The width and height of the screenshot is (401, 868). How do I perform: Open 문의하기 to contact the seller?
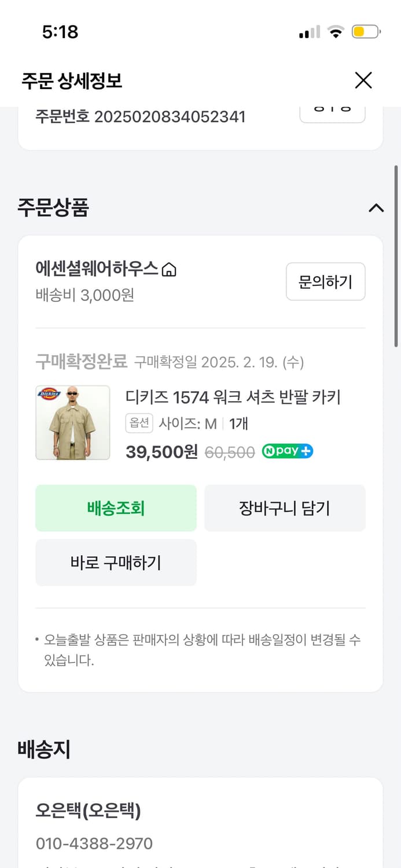point(325,282)
